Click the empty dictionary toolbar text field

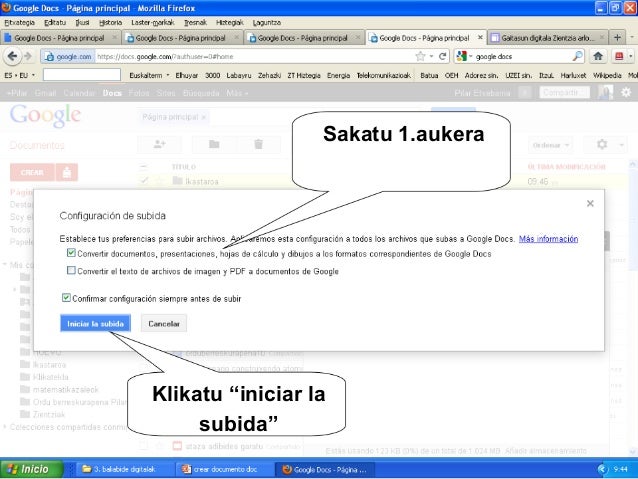coord(82,75)
